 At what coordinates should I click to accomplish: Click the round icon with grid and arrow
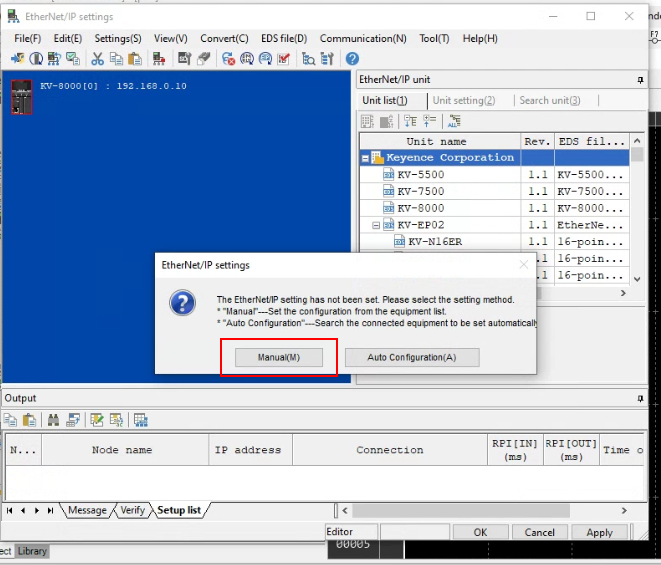point(247,59)
